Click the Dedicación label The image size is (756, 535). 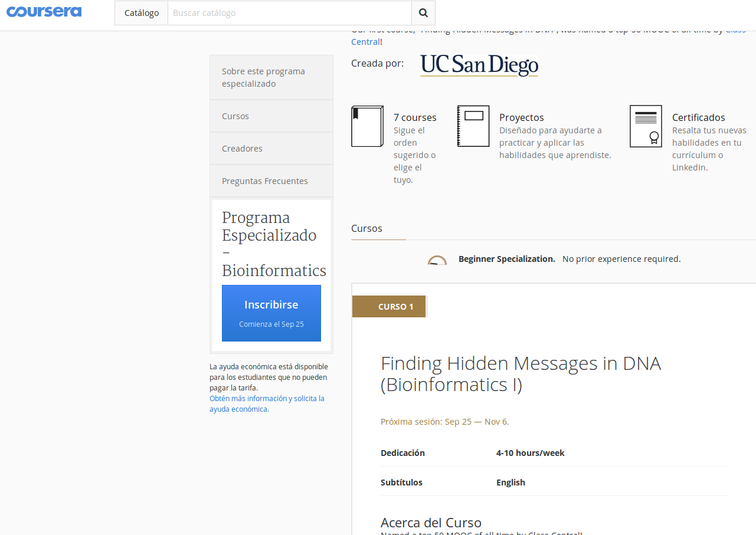[402, 453]
